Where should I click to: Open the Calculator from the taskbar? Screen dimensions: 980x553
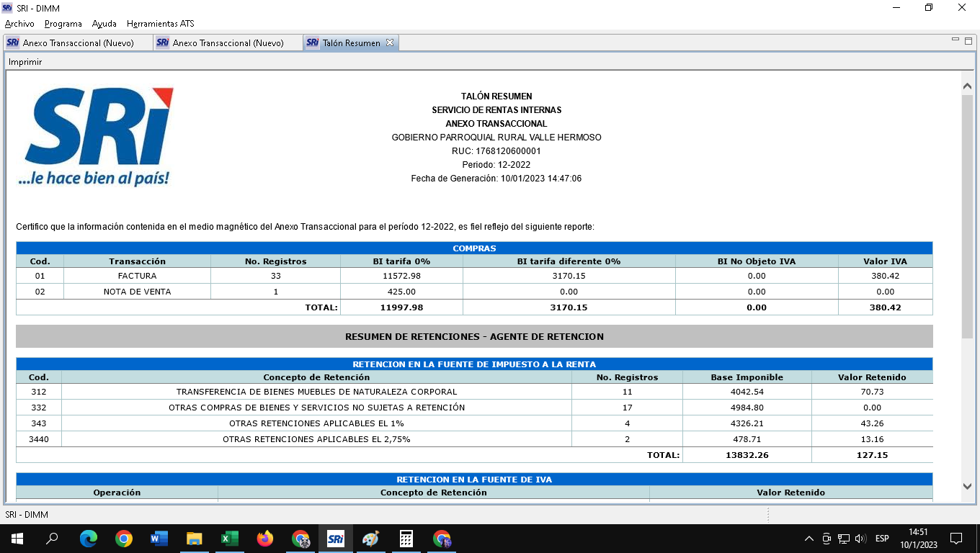coord(406,539)
